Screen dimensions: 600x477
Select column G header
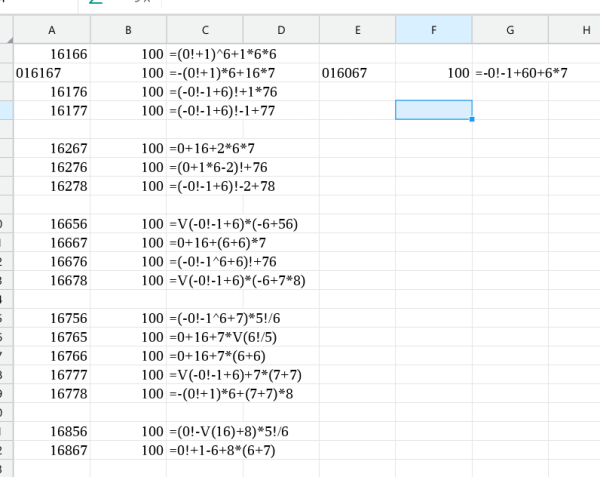click(x=510, y=30)
